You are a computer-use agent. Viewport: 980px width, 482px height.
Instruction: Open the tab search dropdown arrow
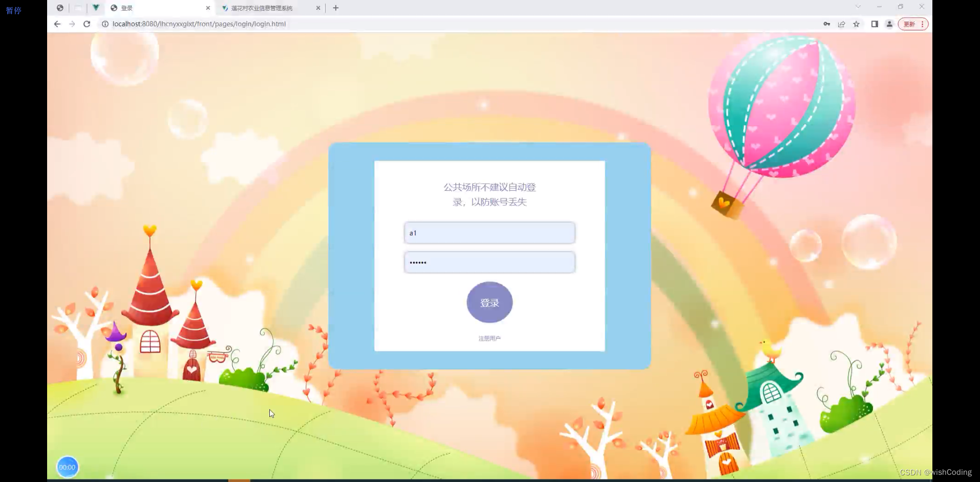[858, 7]
